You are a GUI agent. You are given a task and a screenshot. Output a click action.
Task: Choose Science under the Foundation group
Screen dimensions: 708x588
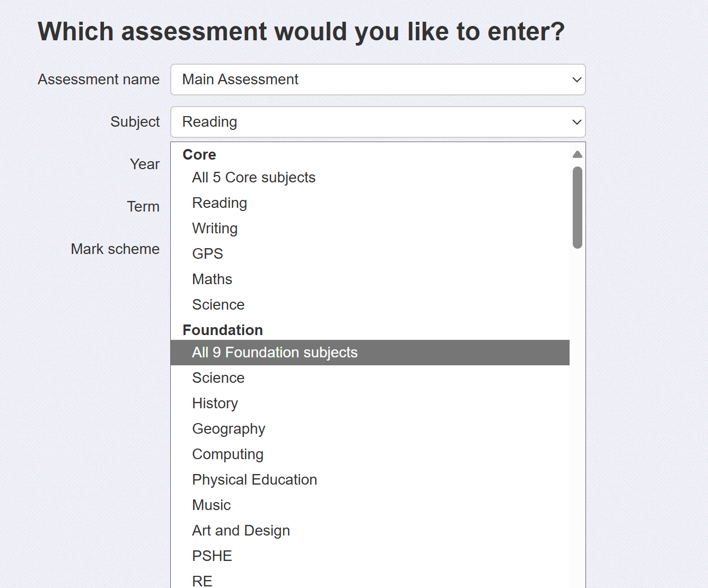coord(218,378)
